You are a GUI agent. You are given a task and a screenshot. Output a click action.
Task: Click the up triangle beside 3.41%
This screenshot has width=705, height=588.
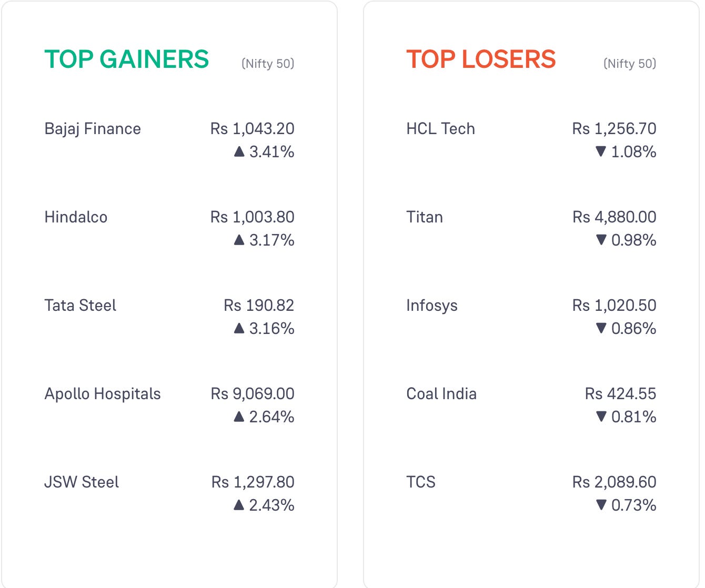click(239, 152)
